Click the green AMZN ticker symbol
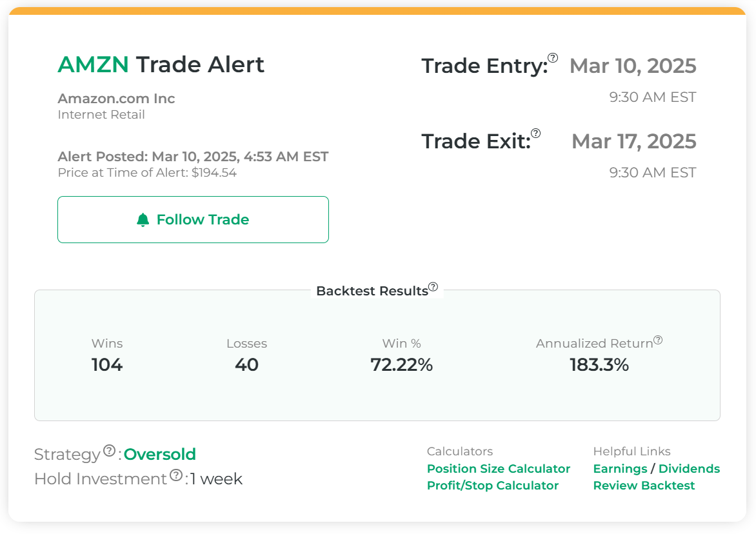The image size is (756, 534). pyautogui.click(x=93, y=64)
